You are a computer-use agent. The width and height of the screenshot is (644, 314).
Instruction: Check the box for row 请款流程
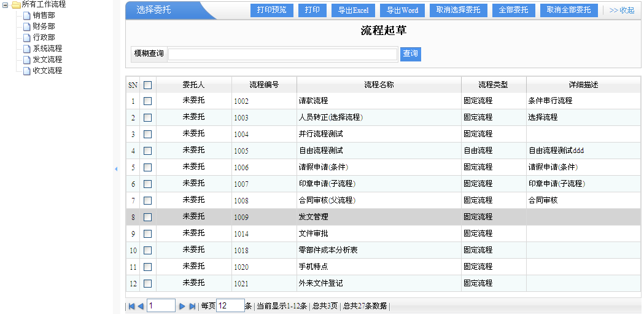[147, 101]
